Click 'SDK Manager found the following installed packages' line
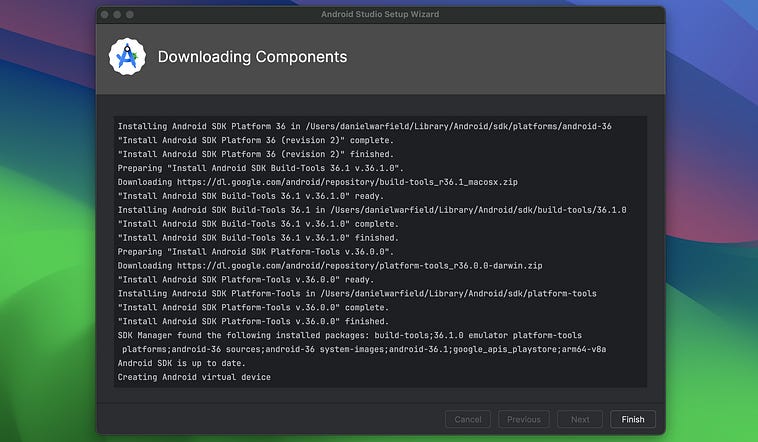This screenshot has height=442, width=758. [350, 336]
